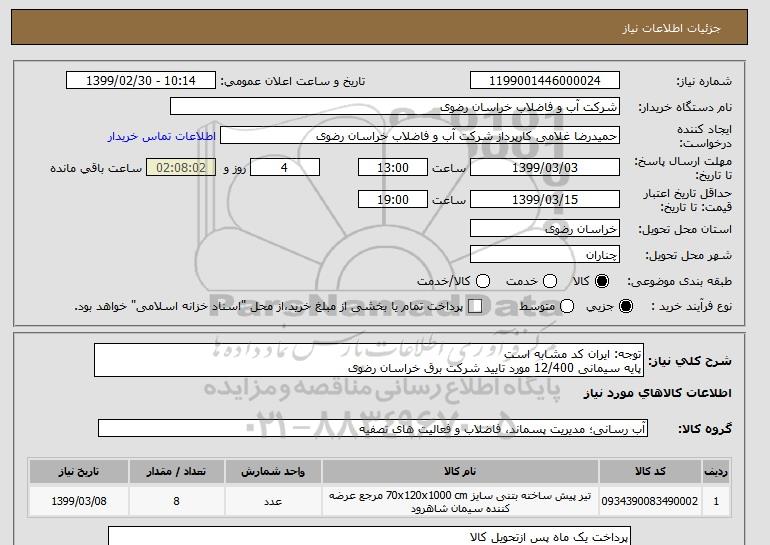Click the request creator field حمیدرضا غلامی
This screenshot has height=545, width=770.
pyautogui.click(x=420, y=136)
